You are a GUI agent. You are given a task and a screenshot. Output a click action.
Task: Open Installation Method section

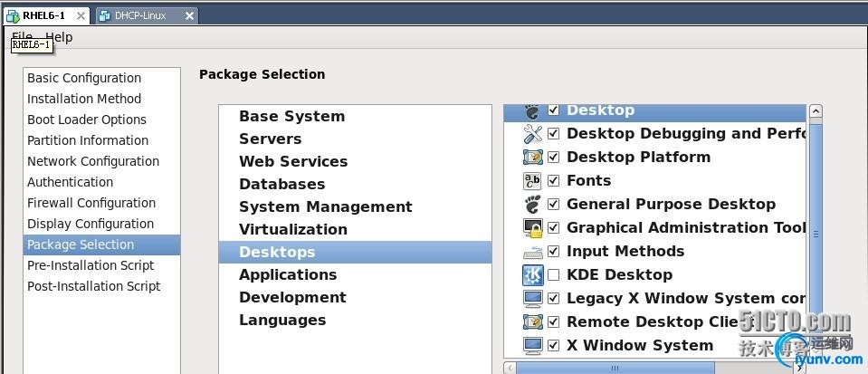(x=102, y=99)
